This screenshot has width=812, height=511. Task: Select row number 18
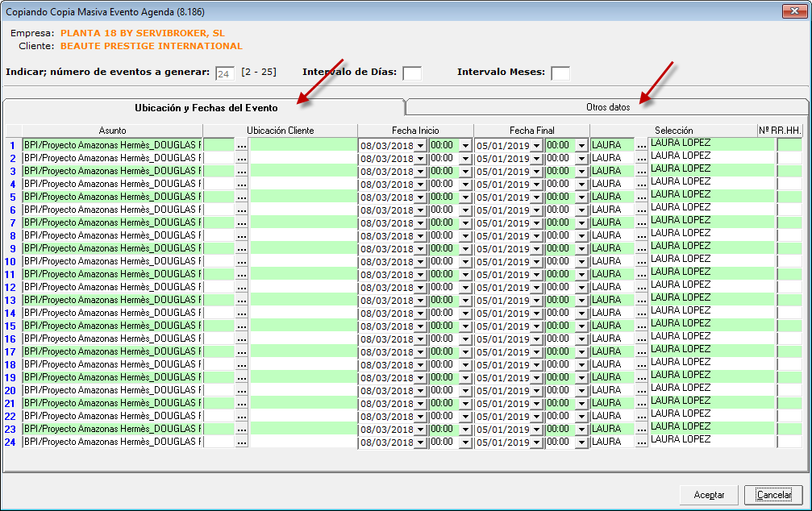[x=10, y=365]
